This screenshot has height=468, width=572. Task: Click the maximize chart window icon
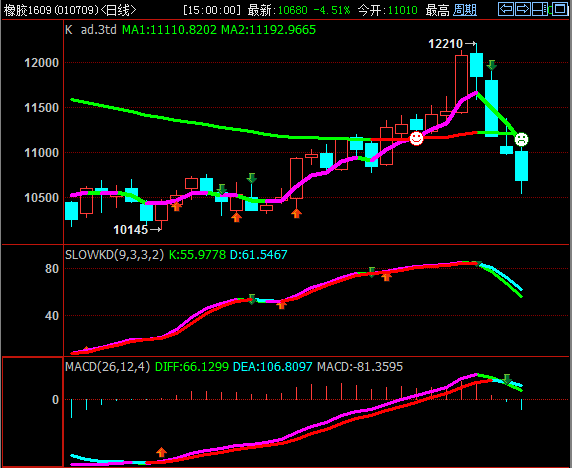click(559, 9)
